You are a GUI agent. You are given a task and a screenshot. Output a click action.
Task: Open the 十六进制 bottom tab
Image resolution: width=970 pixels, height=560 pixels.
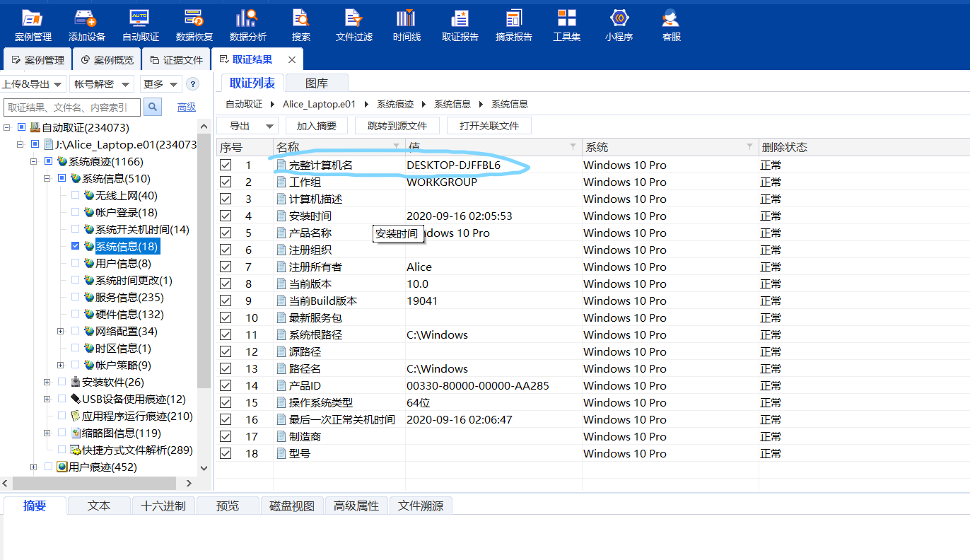tap(163, 506)
